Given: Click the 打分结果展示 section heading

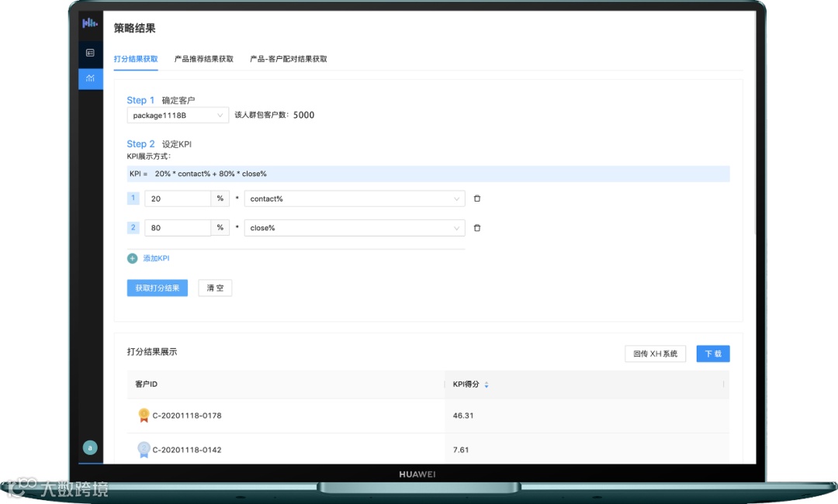Looking at the screenshot, I should pos(152,351).
